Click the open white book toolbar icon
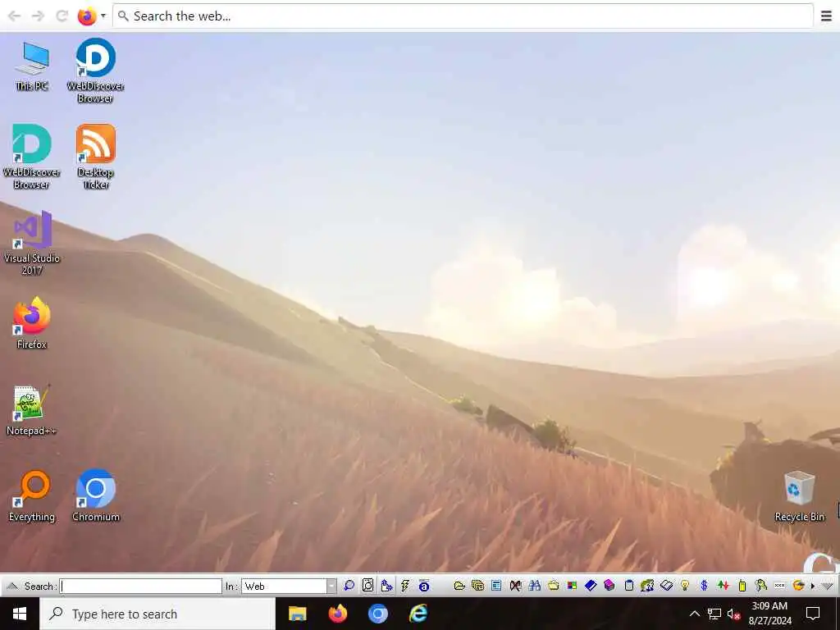This screenshot has height=630, width=840. pyautogui.click(x=666, y=586)
